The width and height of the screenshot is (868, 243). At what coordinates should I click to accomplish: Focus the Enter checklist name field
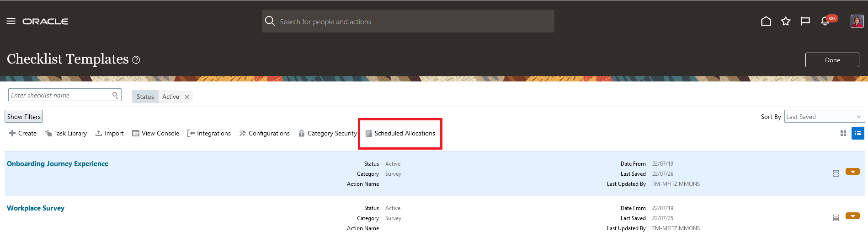[x=64, y=95]
